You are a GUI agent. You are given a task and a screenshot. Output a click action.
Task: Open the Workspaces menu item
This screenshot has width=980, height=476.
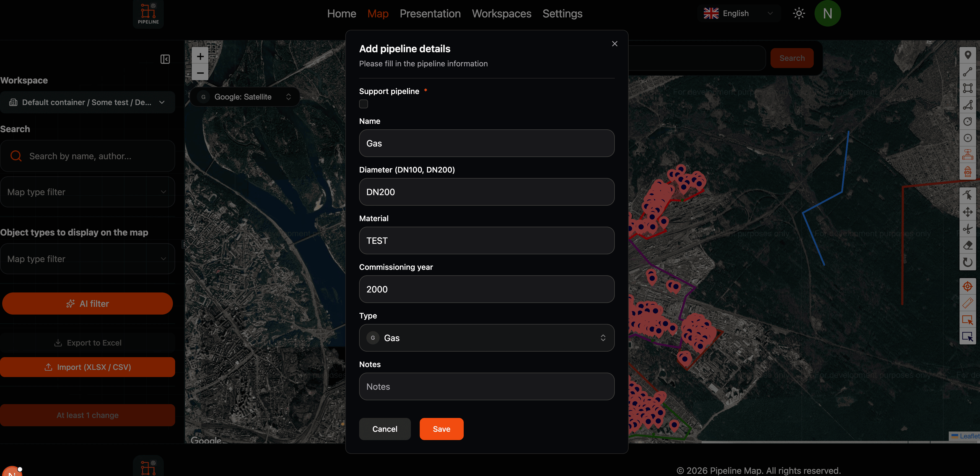point(501,14)
